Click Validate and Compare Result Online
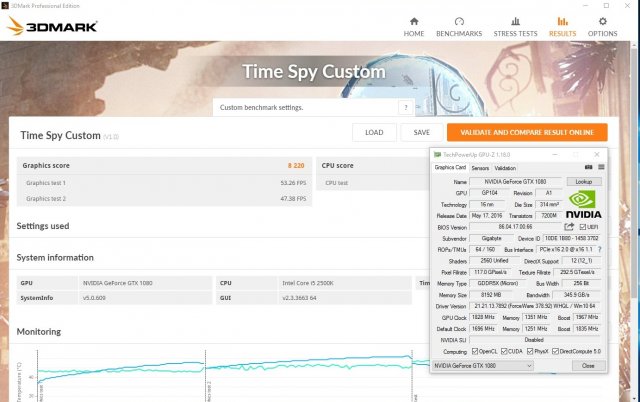This screenshot has height=402, width=640. (527, 132)
